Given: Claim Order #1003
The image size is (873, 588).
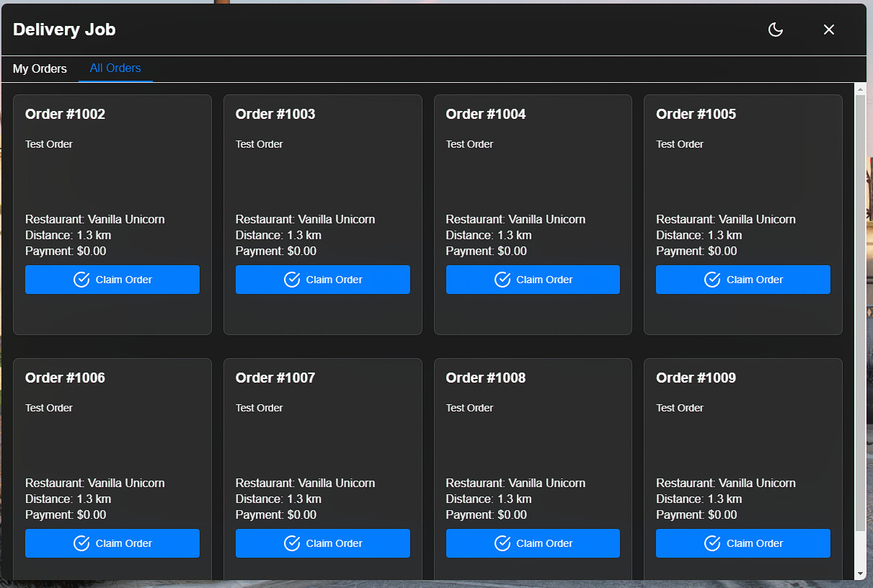Looking at the screenshot, I should tap(323, 280).
